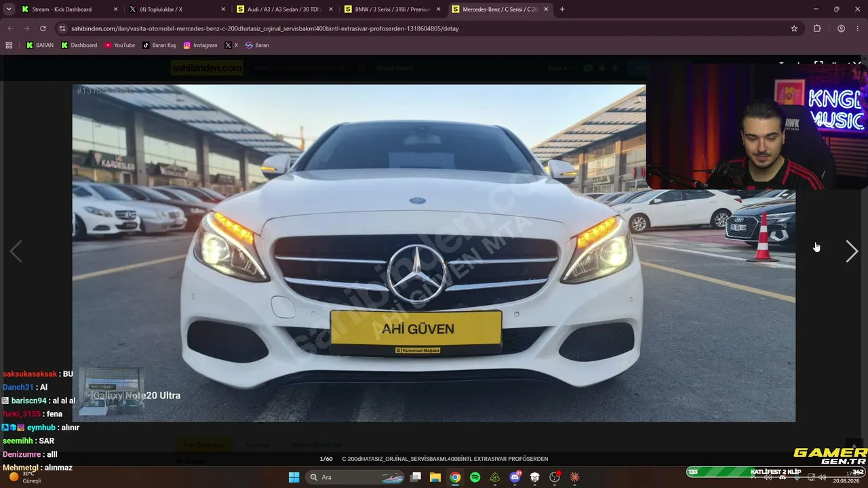Open the X bookmark
The width and height of the screenshot is (868, 488).
[x=231, y=45]
